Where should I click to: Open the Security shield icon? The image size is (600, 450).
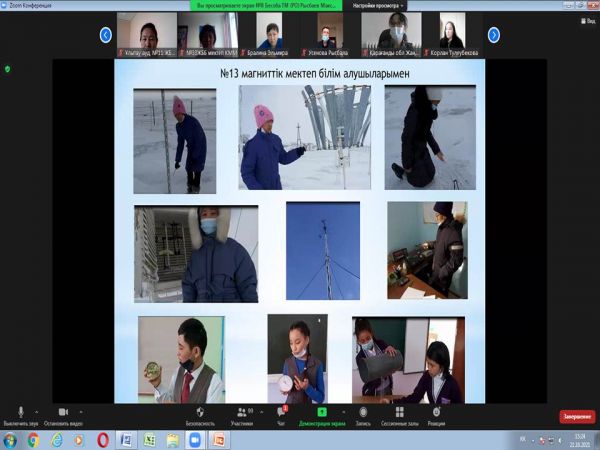(199, 411)
